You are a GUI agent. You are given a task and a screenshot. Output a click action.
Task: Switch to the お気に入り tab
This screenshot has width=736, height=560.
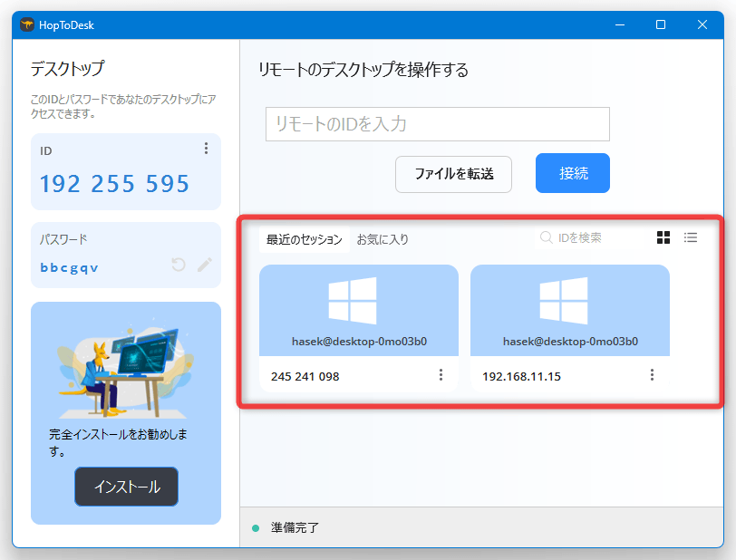(383, 239)
